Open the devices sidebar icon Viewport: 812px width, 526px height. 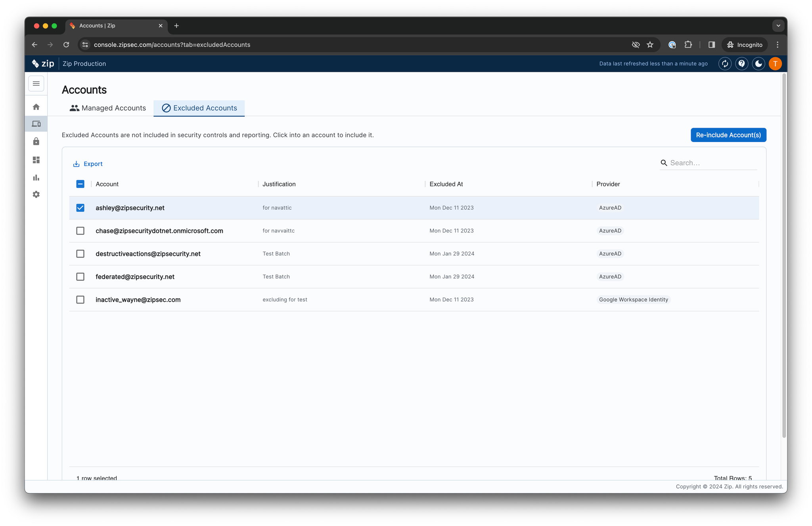click(x=36, y=124)
